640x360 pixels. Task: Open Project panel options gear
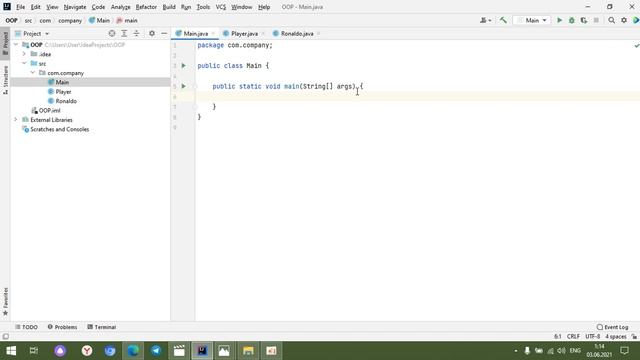(x=152, y=33)
